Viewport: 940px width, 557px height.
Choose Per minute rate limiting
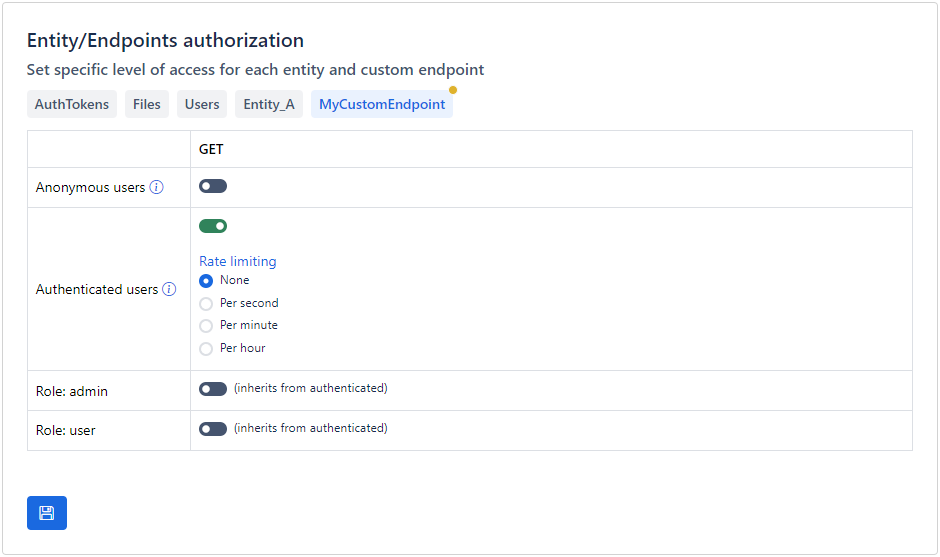pos(206,326)
